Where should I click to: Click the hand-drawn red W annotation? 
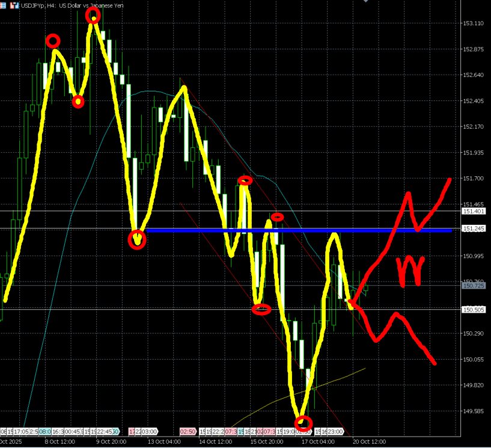[409, 270]
